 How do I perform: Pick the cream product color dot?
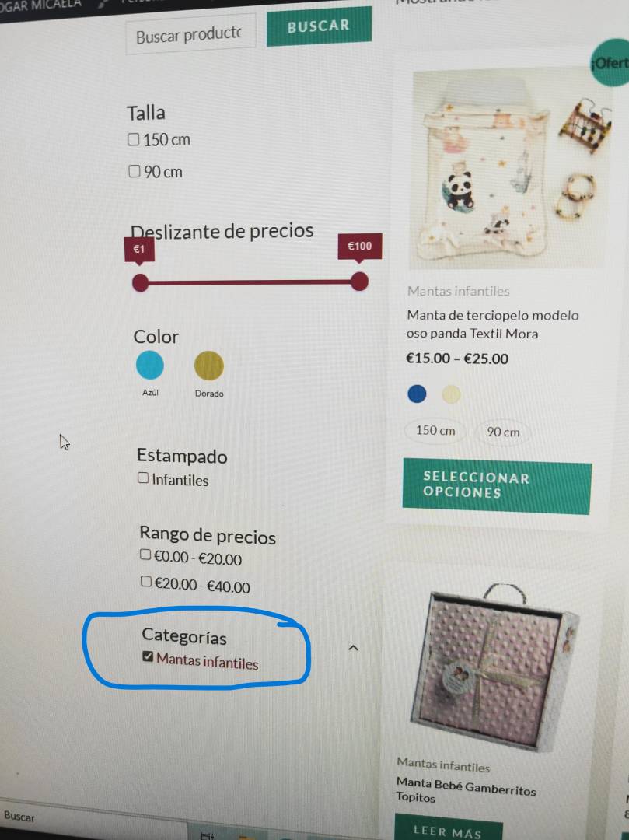[x=451, y=395]
